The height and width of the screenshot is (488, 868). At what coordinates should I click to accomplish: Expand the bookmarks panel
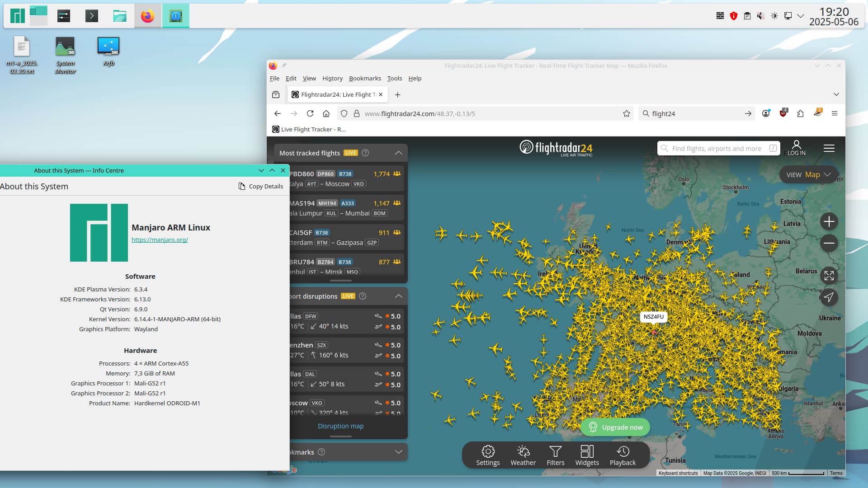399,452
